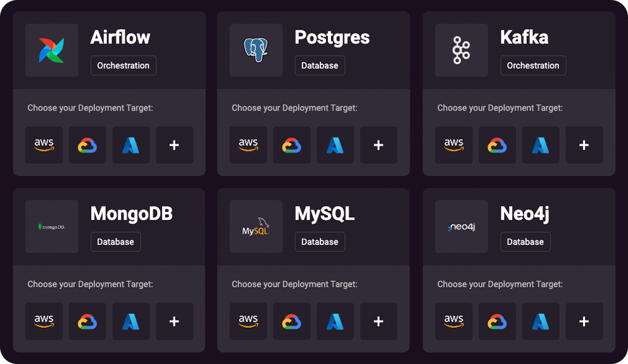Add another deployment target for Airflow
The width and height of the screenshot is (628, 364).
coord(174,145)
